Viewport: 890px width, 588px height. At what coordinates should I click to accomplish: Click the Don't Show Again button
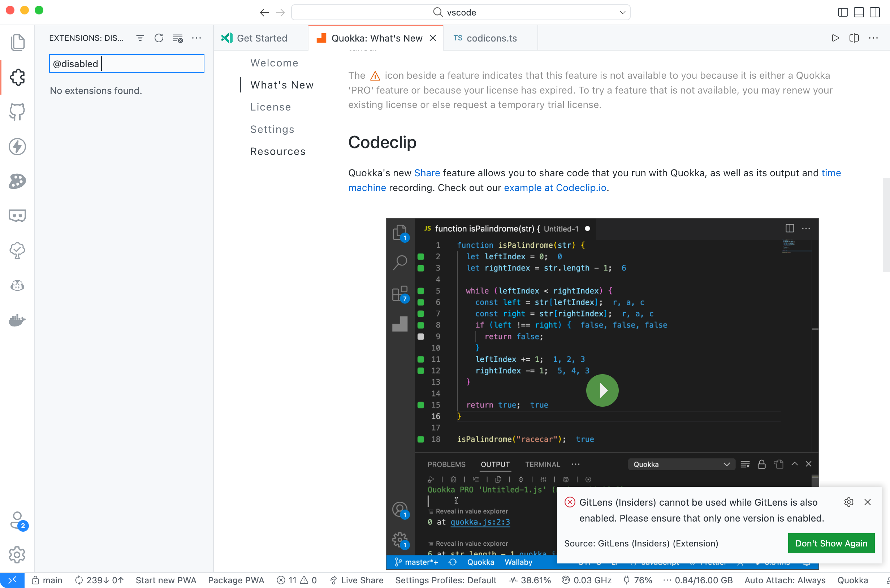coord(831,543)
